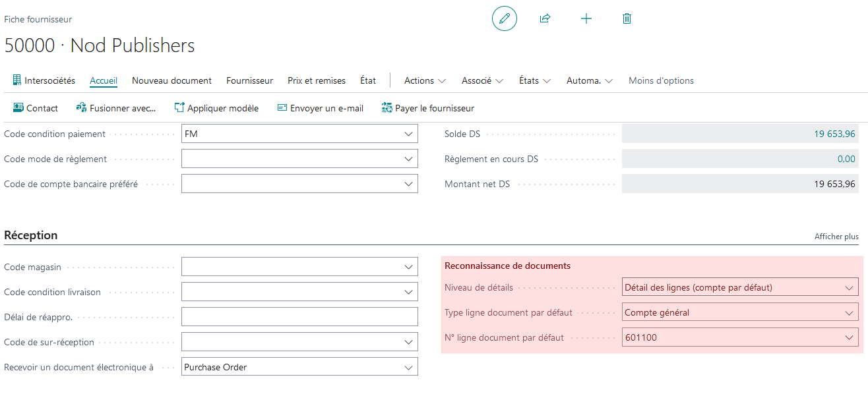Click the Contact button label

click(42, 108)
